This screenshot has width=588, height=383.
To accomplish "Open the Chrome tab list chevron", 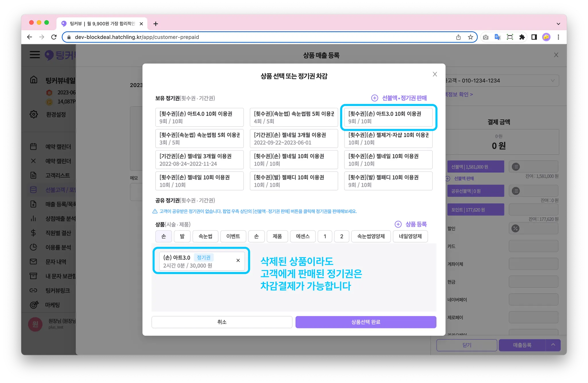I will click(558, 24).
